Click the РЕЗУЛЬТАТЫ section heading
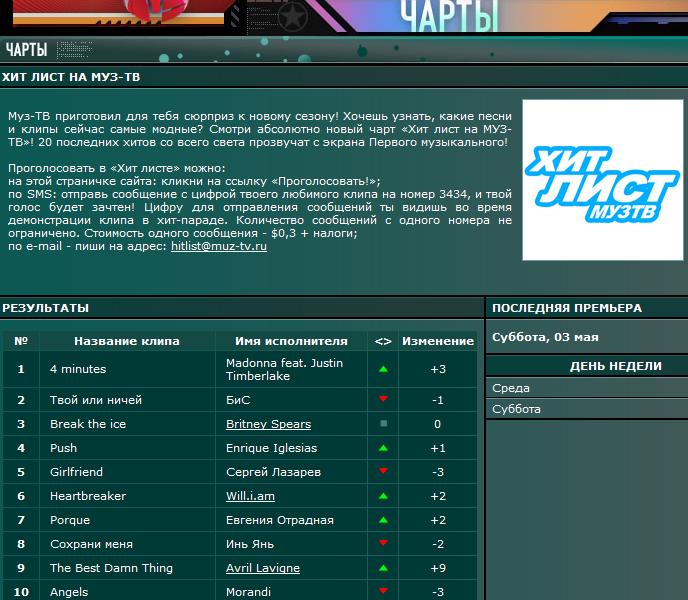This screenshot has width=688, height=600. tap(46, 308)
